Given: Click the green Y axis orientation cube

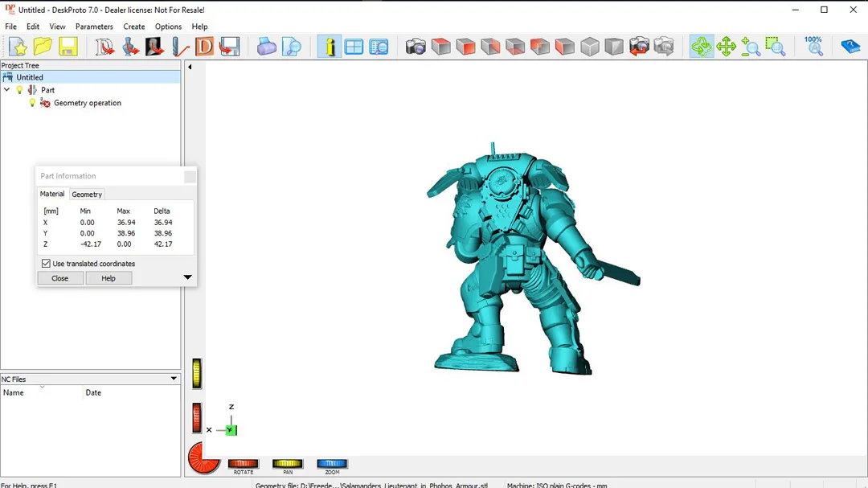Looking at the screenshot, I should (x=231, y=430).
